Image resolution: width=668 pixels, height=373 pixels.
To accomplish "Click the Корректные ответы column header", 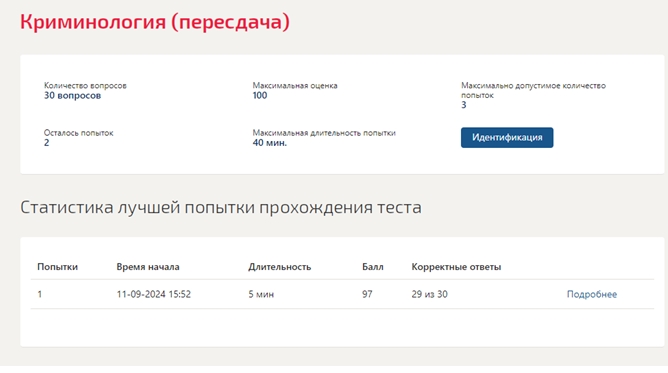I will point(456,267).
